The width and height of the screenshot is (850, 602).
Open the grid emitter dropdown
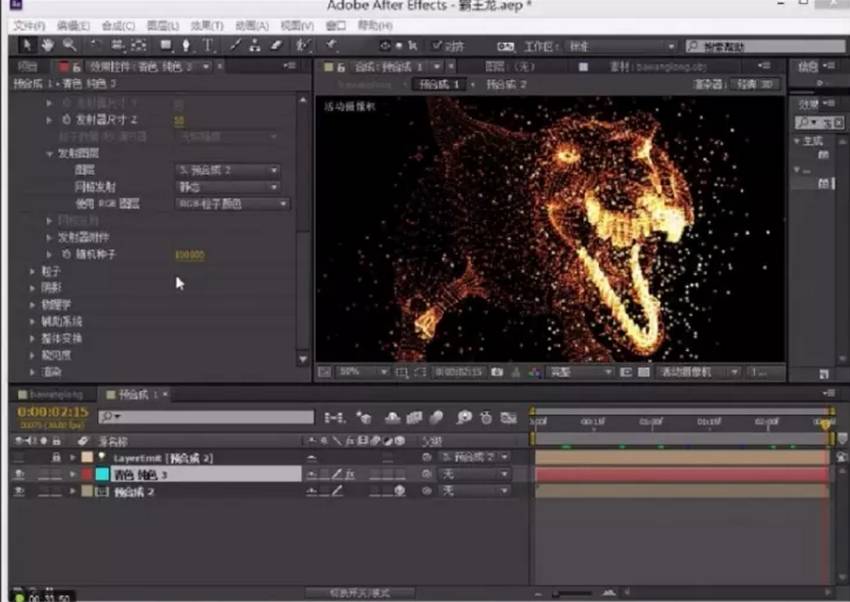pos(228,187)
